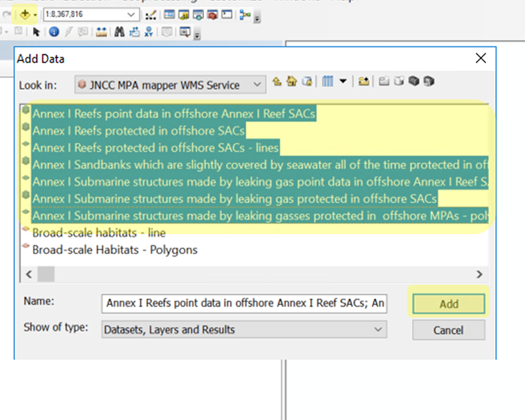Click the Up One Level icon
Viewport: 525px width, 420px height.
276,80
